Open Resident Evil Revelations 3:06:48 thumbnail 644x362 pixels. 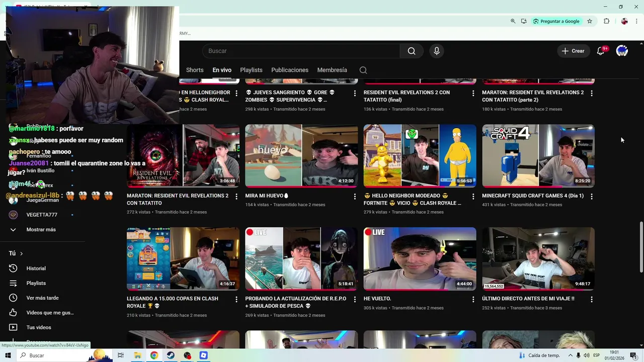[183, 156]
